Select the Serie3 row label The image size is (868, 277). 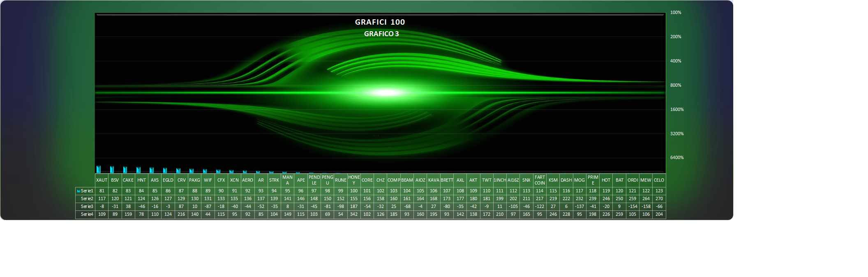coord(87,206)
